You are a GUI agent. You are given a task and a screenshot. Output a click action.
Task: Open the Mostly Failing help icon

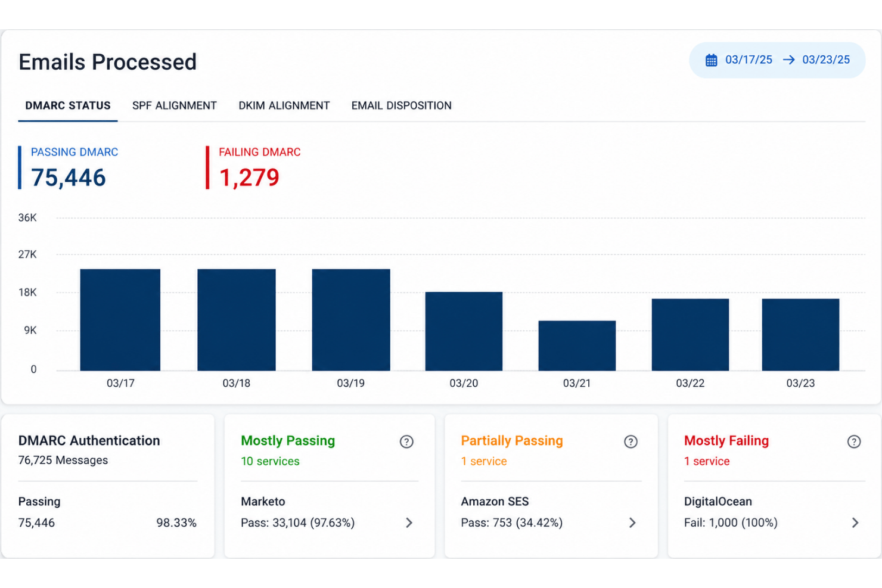coord(854,441)
